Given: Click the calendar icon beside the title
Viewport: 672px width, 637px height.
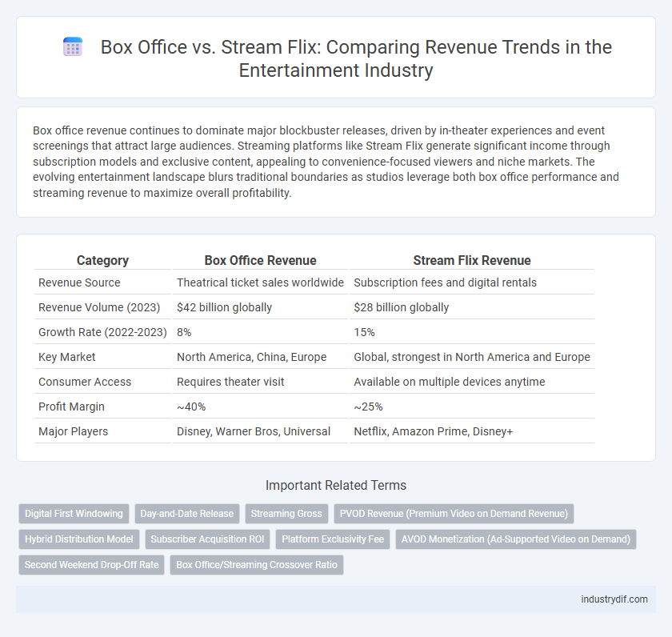Looking at the screenshot, I should click(73, 46).
